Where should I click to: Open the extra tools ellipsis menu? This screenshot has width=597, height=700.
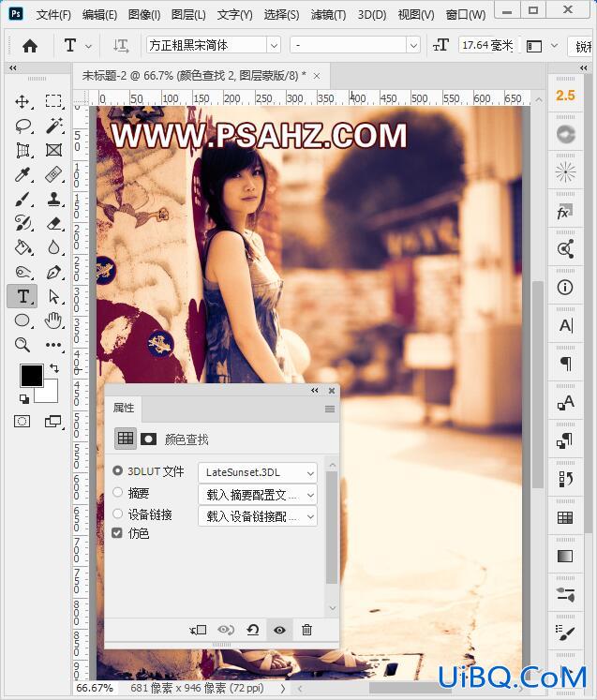[53, 345]
